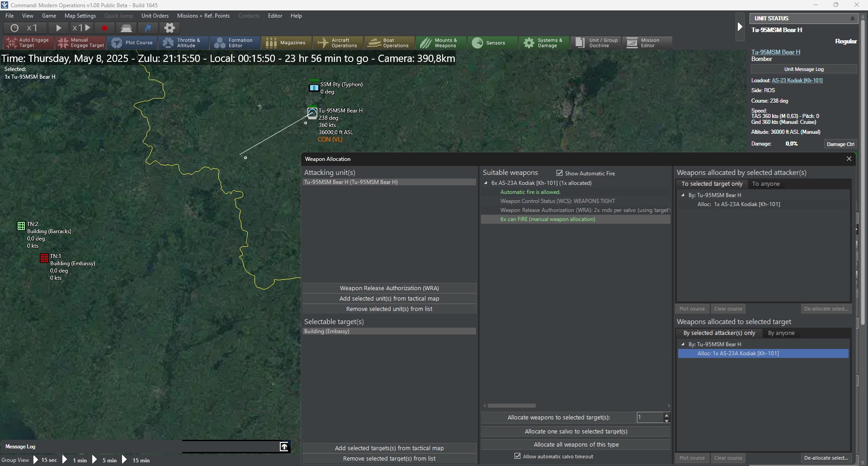Increase the weapon quantity stepper

coord(667,415)
